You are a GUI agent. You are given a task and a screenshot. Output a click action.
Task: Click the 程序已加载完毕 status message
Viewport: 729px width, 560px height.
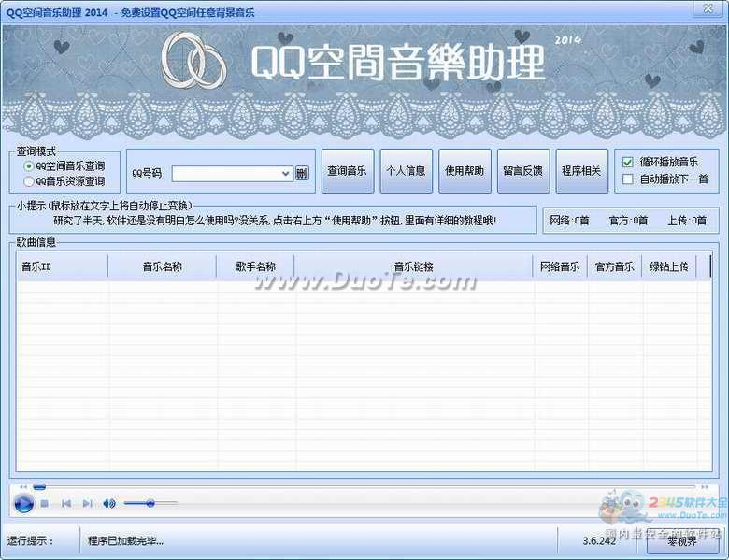(125, 541)
